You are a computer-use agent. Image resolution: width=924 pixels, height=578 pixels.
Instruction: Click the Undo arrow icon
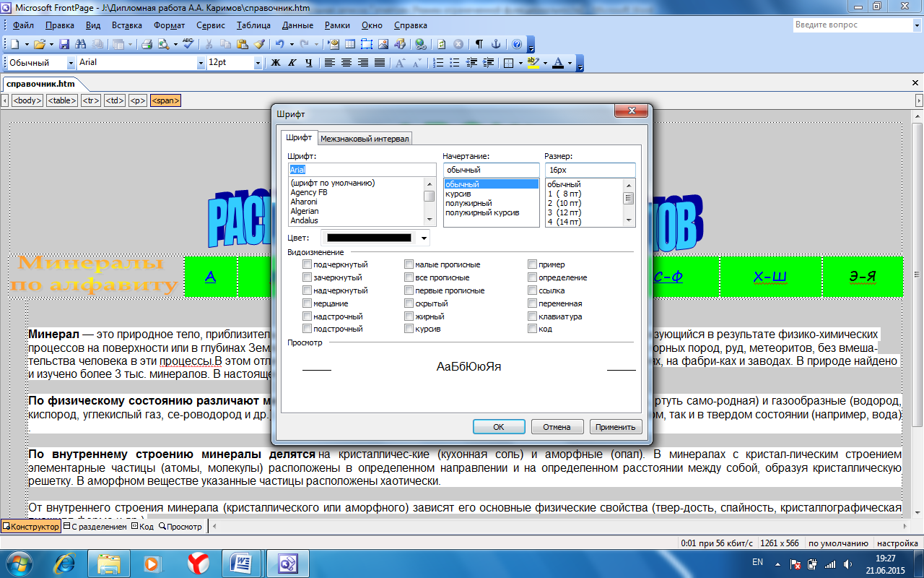[279, 44]
